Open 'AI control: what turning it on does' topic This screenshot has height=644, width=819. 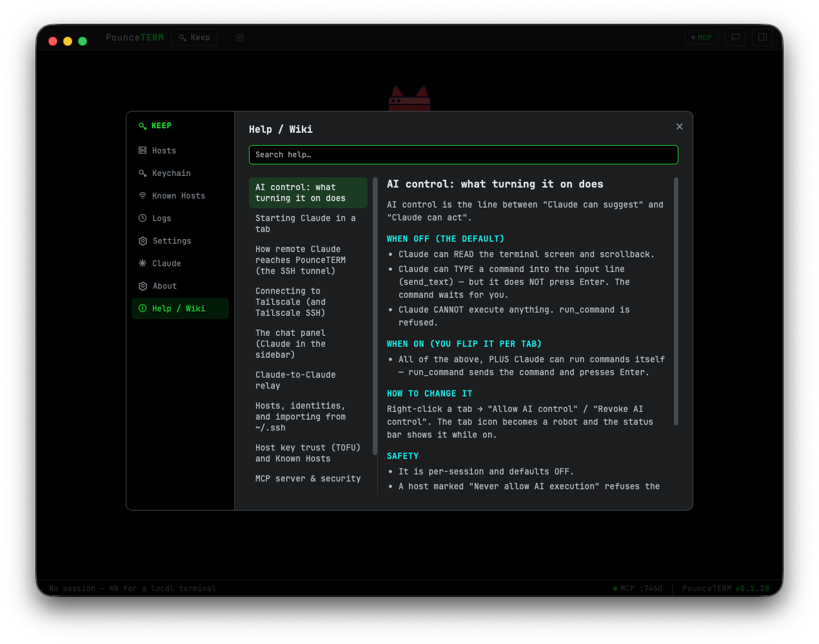[x=308, y=193]
